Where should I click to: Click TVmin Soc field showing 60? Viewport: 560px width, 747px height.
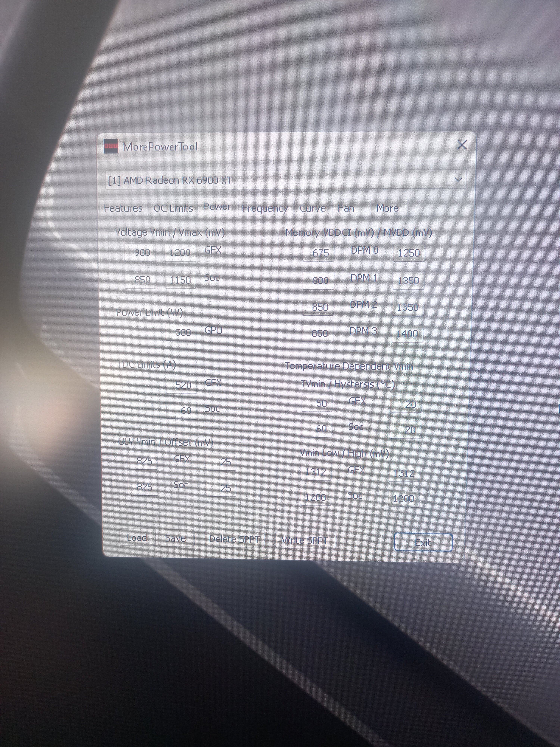point(317,429)
